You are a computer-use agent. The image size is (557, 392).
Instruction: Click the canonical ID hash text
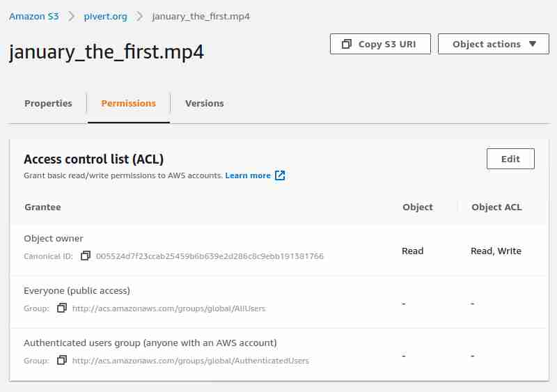(210, 256)
